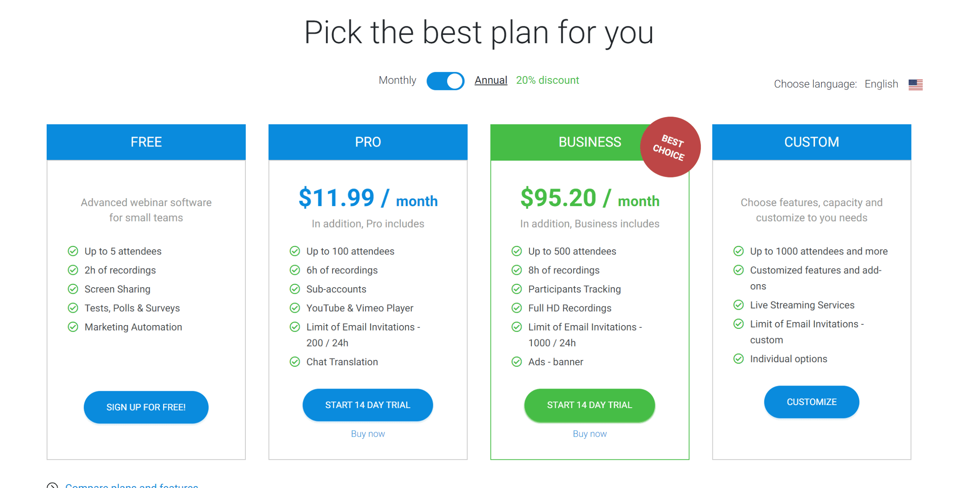The width and height of the screenshot is (980, 488).
Task: Click checkmark icon beside Participants Tracking
Action: pyautogui.click(x=516, y=289)
